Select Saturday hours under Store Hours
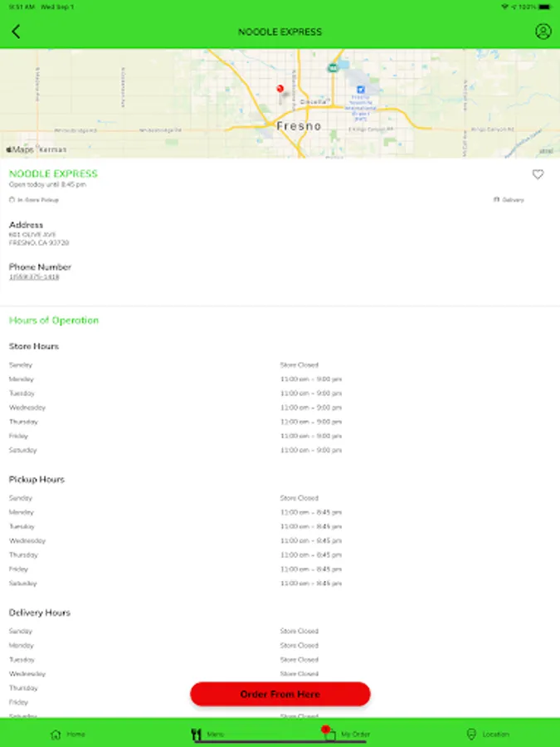Viewport: 560px width, 747px height. point(311,450)
